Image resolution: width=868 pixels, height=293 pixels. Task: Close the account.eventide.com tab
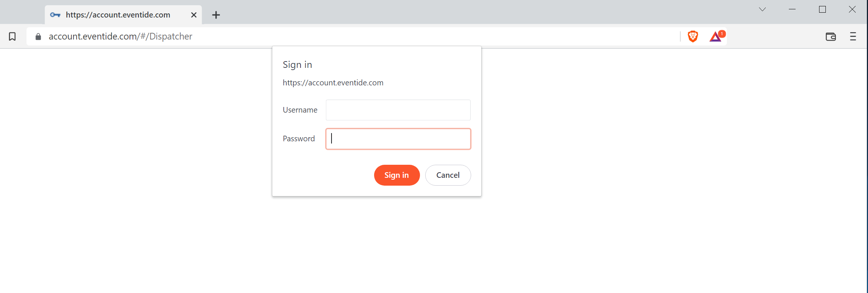pyautogui.click(x=194, y=15)
